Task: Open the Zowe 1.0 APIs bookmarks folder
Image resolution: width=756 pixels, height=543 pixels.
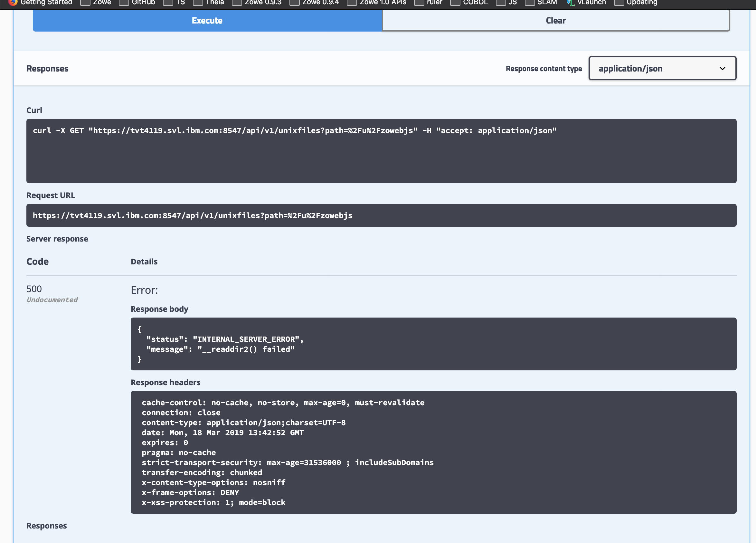Action: point(377,3)
